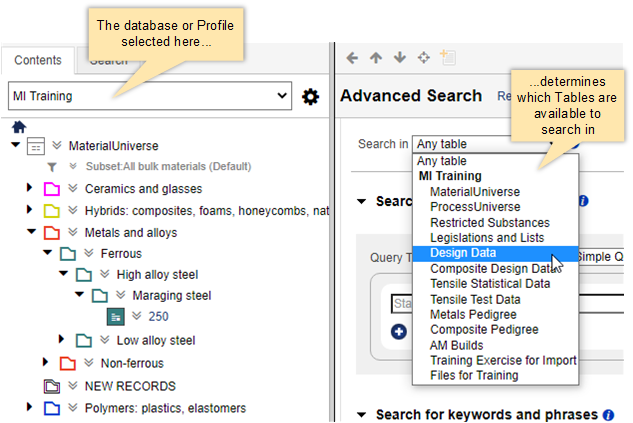Open the database settings gear icon
Screen dimensions: 633x423
(310, 97)
